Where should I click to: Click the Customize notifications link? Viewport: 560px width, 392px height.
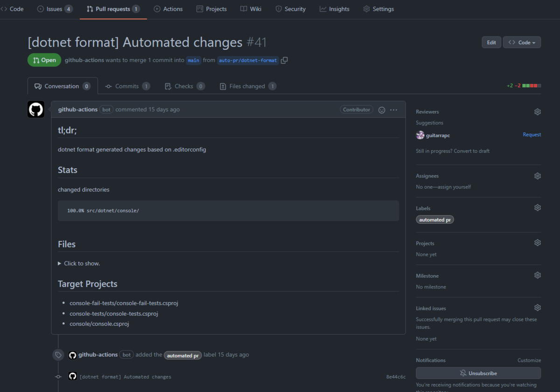point(529,360)
